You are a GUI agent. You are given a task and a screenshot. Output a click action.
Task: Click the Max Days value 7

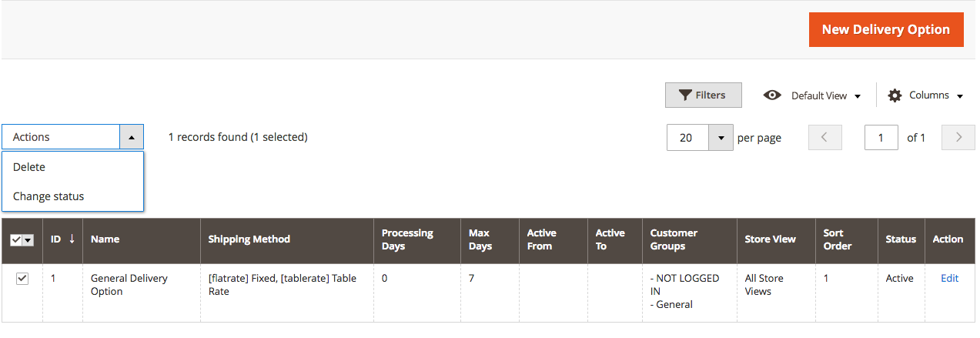[x=471, y=279]
